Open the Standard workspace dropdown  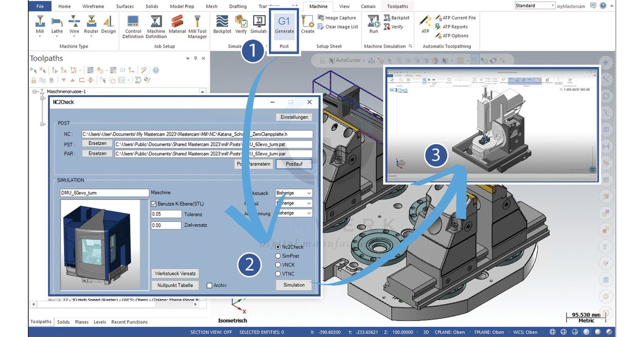(x=535, y=6)
